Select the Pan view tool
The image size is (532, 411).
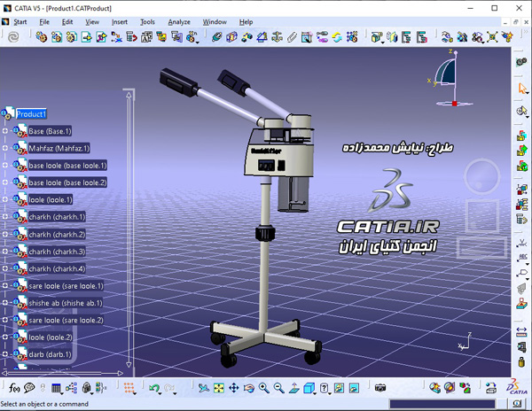click(x=234, y=388)
